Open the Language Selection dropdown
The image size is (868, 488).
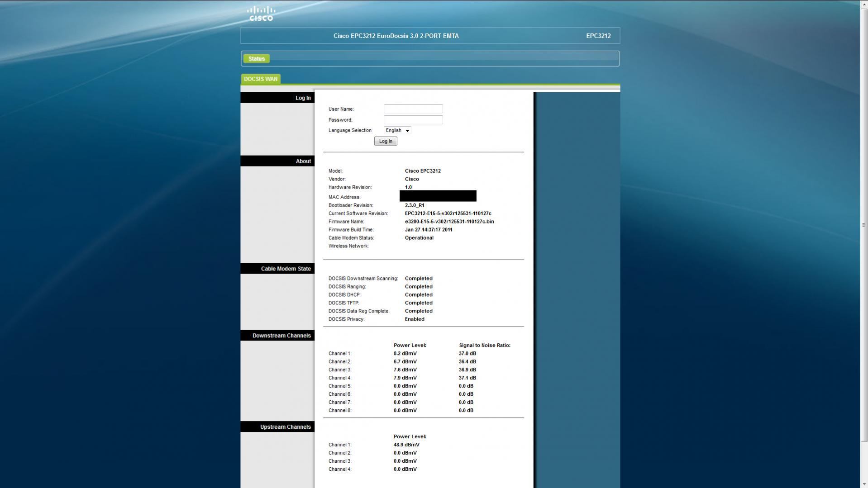pyautogui.click(x=397, y=130)
